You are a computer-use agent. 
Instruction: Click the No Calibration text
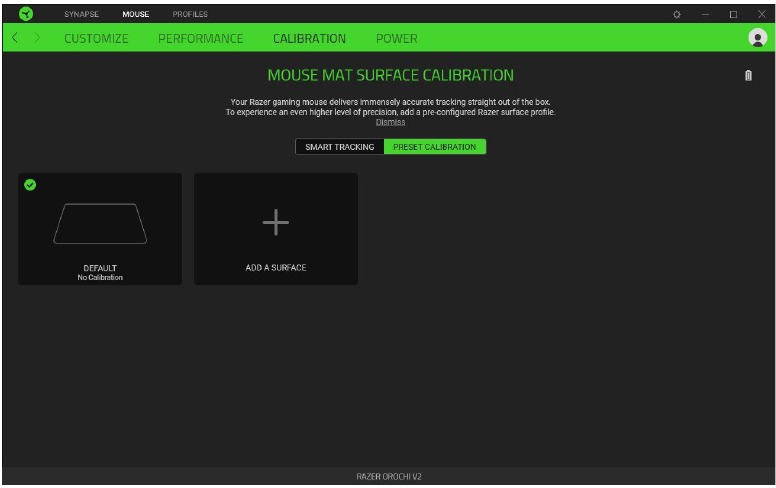click(x=100, y=278)
